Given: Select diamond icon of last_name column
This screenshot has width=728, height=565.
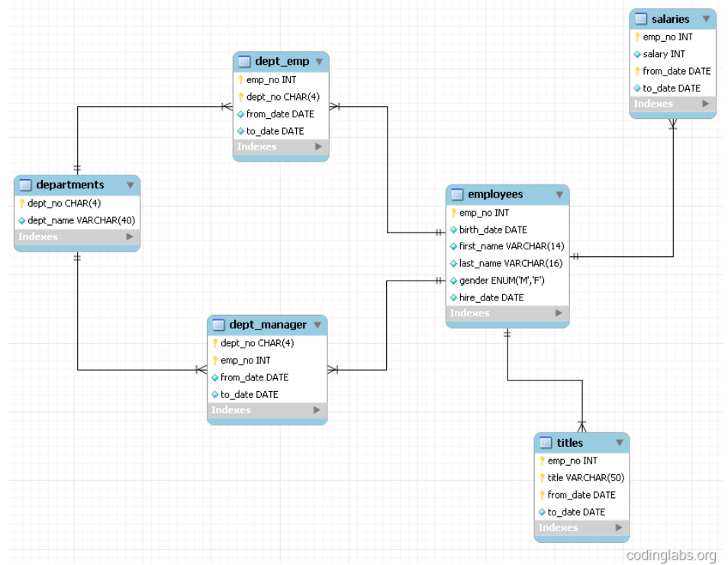Looking at the screenshot, I should point(453,264).
